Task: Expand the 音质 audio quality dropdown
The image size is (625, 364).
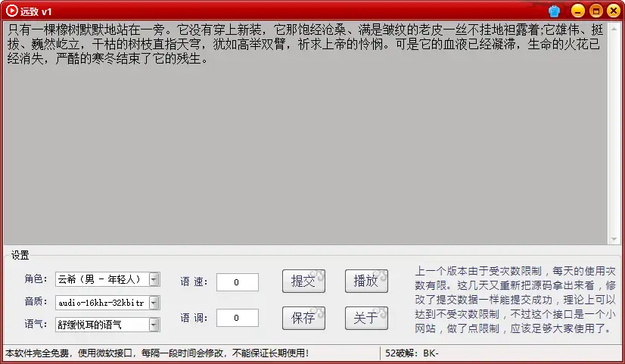Action: point(154,303)
